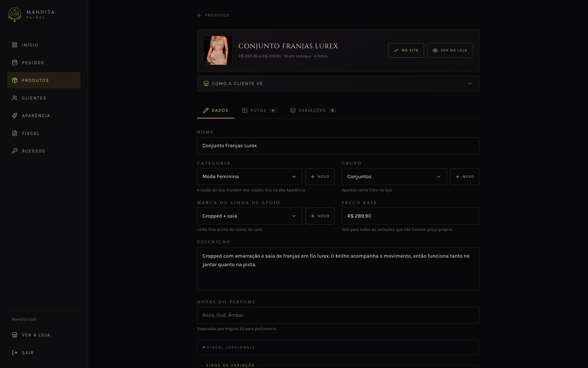Switch to the Variações tab
This screenshot has height=368, width=588.
(x=313, y=110)
